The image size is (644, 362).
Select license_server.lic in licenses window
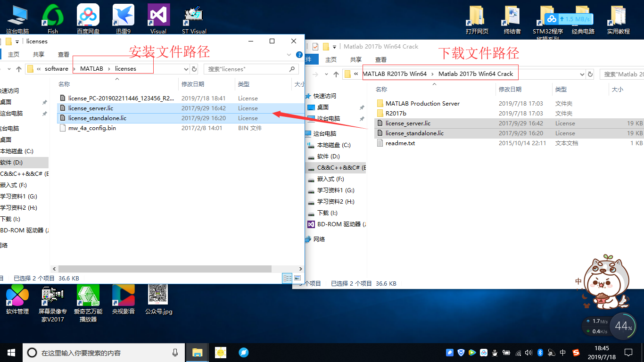181,108
